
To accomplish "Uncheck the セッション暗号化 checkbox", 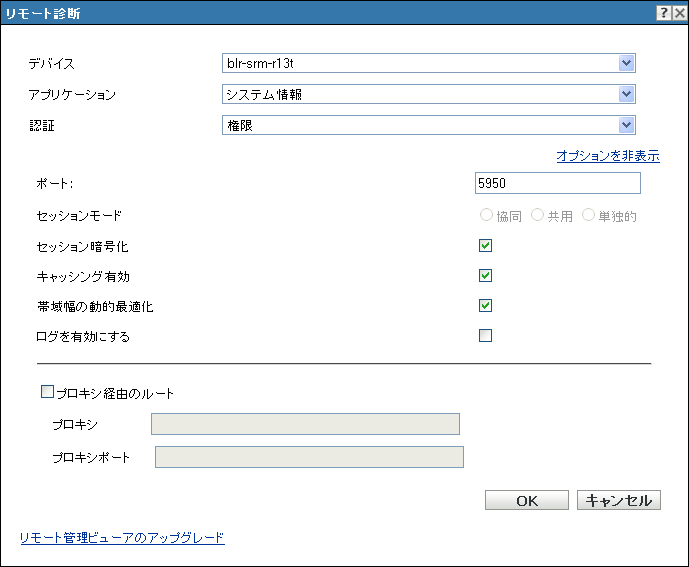I will tap(486, 246).
